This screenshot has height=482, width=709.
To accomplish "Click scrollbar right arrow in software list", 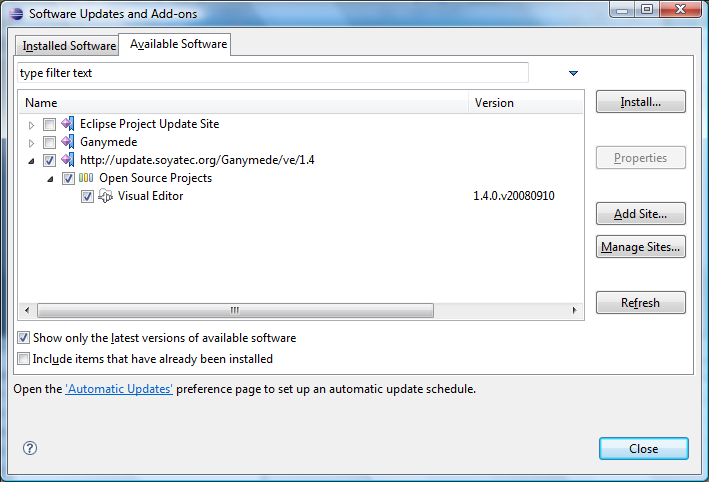I will click(574, 310).
